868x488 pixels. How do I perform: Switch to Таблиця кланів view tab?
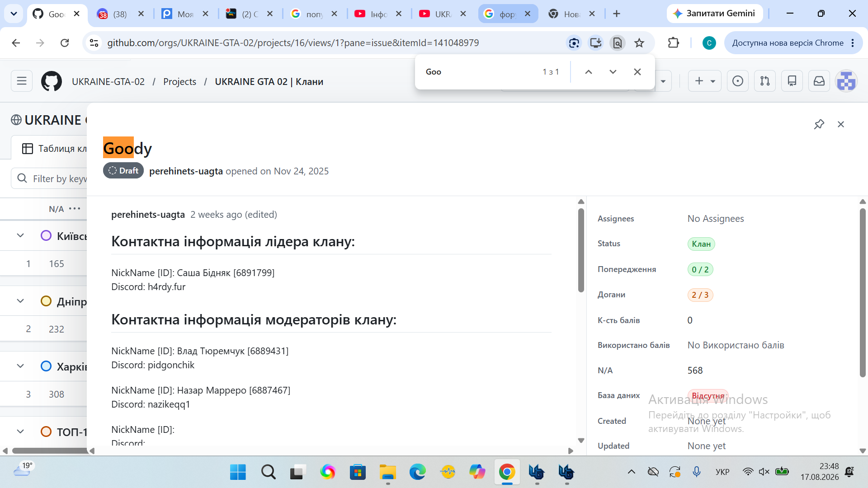point(54,148)
